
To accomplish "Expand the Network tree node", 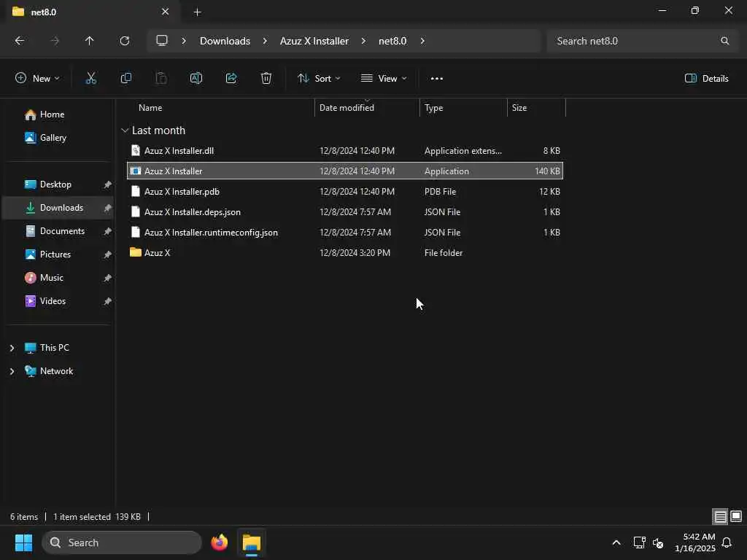I will coord(12,371).
